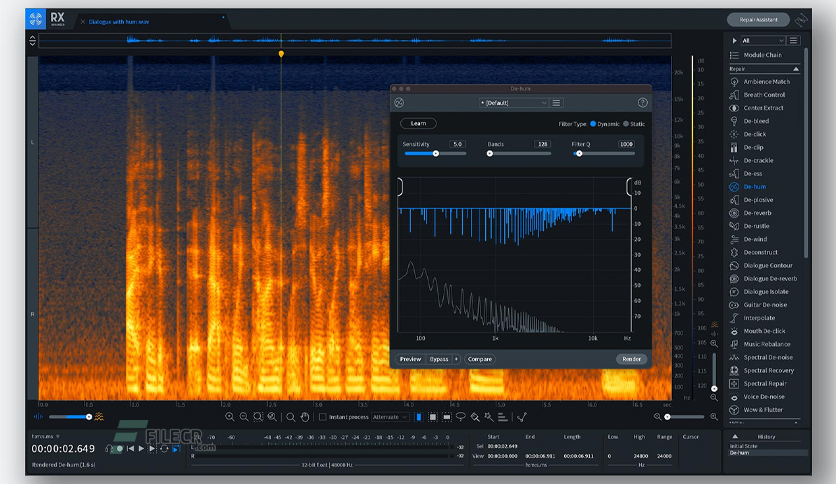Select Dynamic filter type
This screenshot has height=484, width=836.
click(x=605, y=124)
